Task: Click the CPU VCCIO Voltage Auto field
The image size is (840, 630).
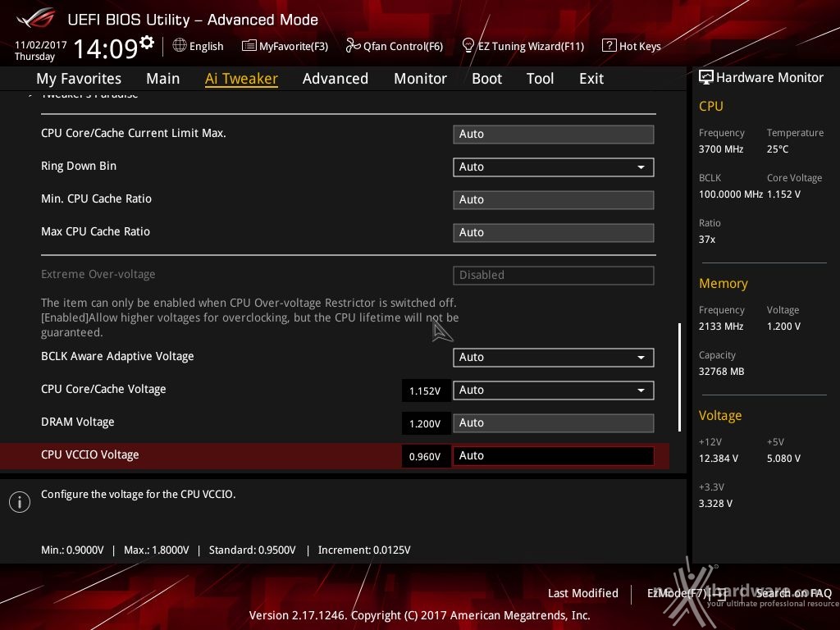Action: pyautogui.click(x=554, y=456)
